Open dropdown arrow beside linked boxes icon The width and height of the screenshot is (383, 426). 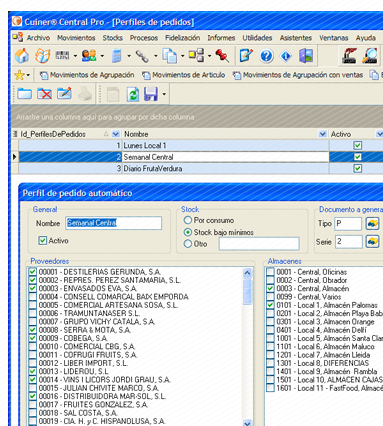[209, 56]
